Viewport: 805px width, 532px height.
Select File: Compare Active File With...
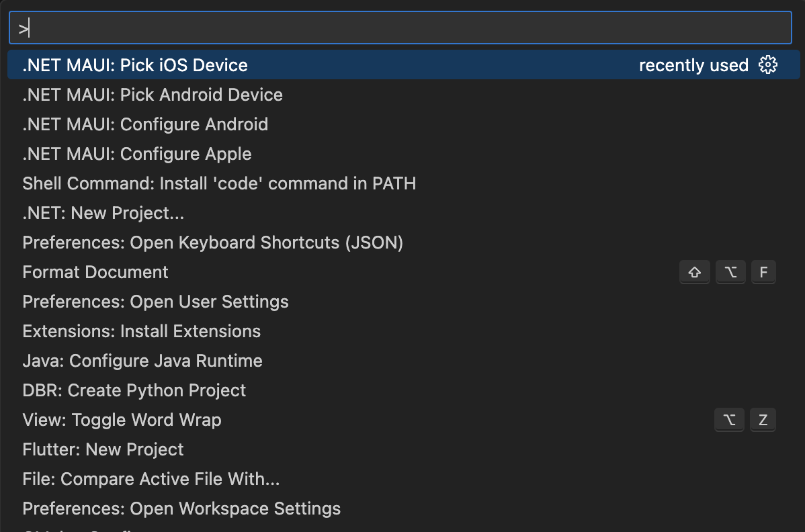(151, 479)
